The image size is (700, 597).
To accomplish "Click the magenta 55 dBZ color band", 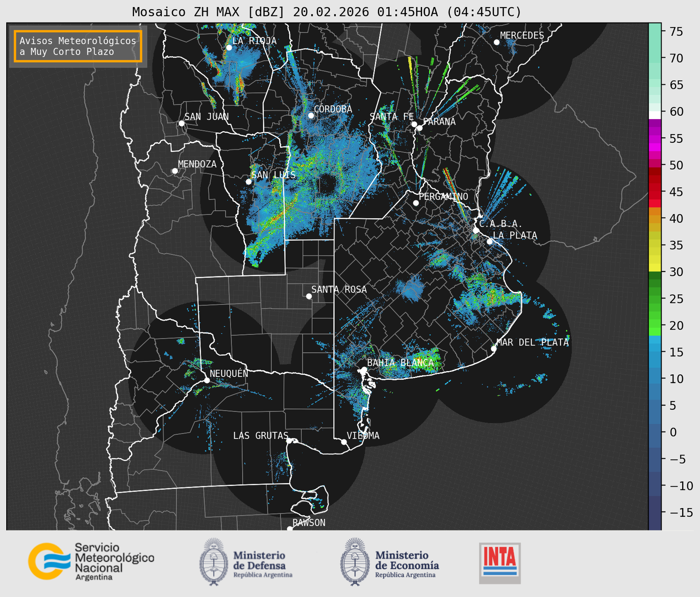I will [x=655, y=139].
